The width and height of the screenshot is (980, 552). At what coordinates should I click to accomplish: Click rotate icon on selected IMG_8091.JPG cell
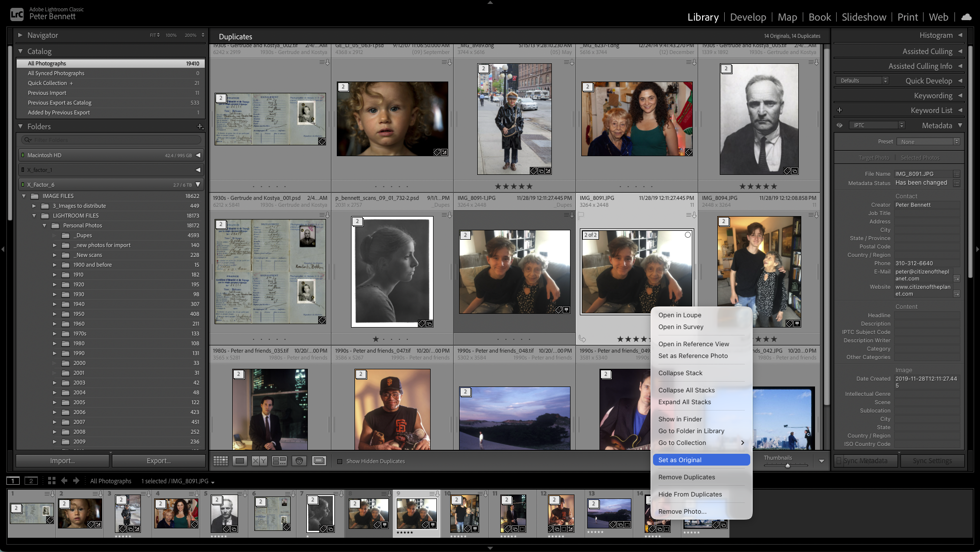tap(582, 338)
